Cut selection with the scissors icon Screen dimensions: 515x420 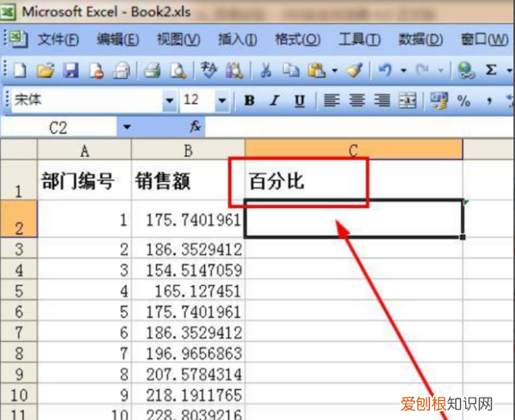pos(265,70)
